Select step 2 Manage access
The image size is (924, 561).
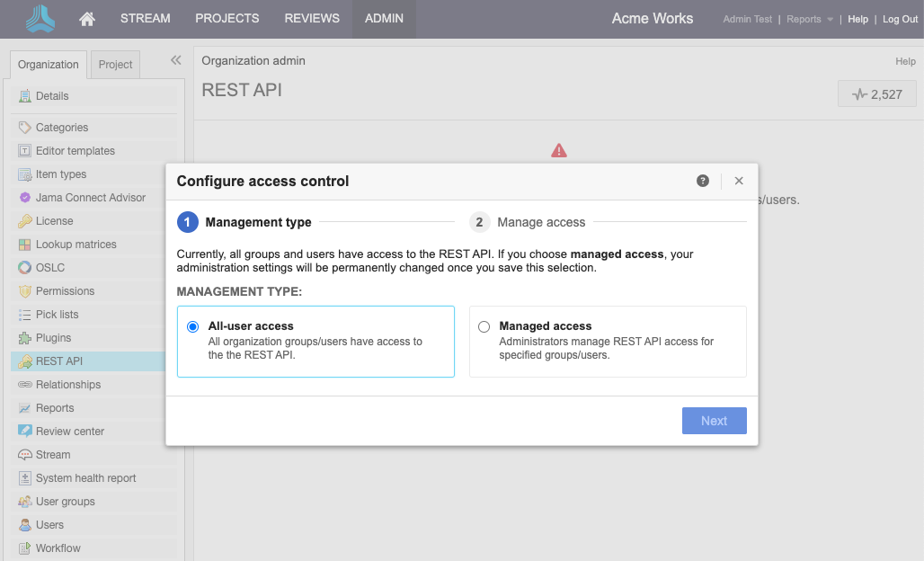[x=528, y=222]
